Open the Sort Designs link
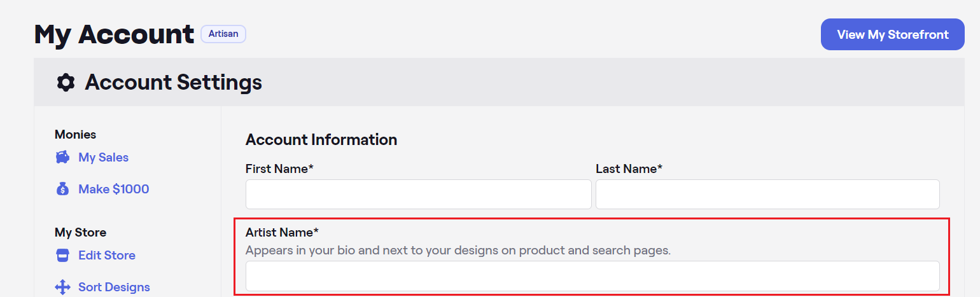The height and width of the screenshot is (297, 980). [114, 287]
